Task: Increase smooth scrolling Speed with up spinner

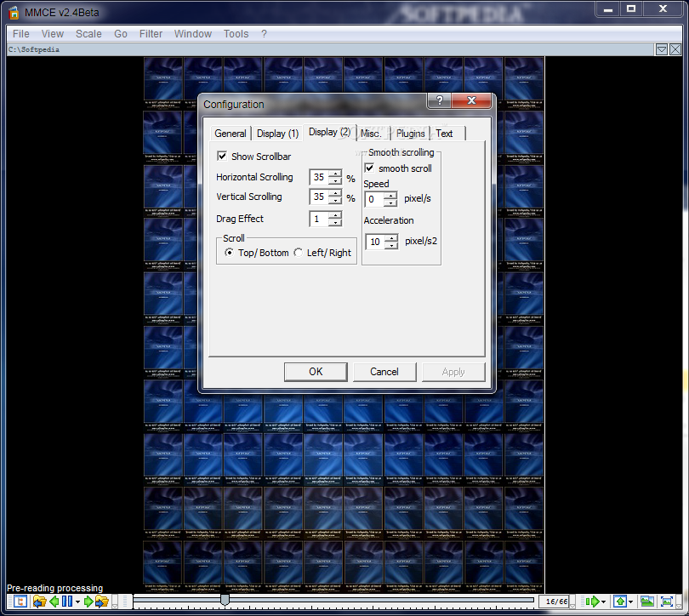Action: click(390, 196)
